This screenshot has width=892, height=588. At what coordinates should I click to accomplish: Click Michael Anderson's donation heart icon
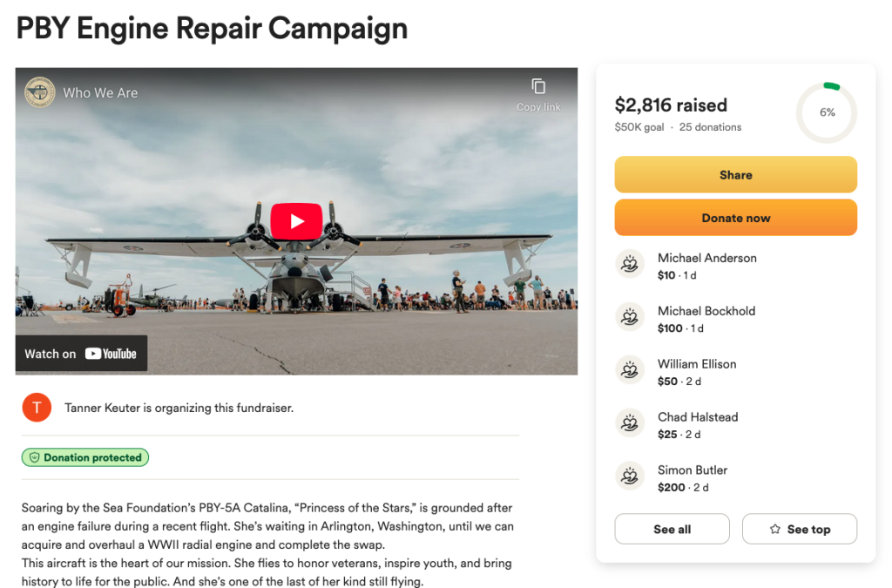click(629, 264)
